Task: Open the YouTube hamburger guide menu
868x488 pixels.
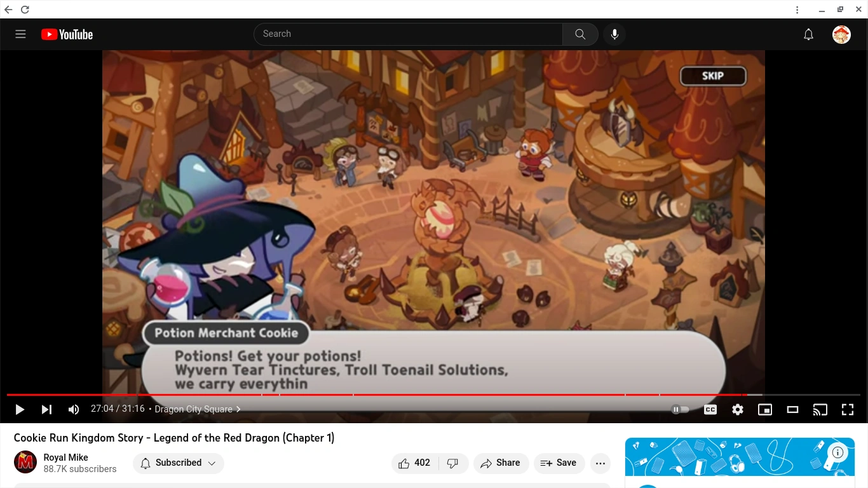Action: [x=20, y=34]
